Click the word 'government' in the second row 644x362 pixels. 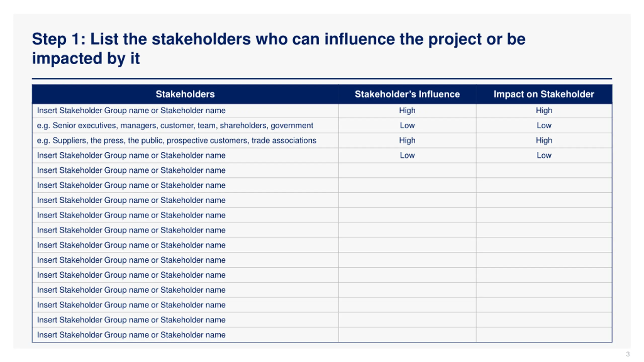pyautogui.click(x=292, y=125)
